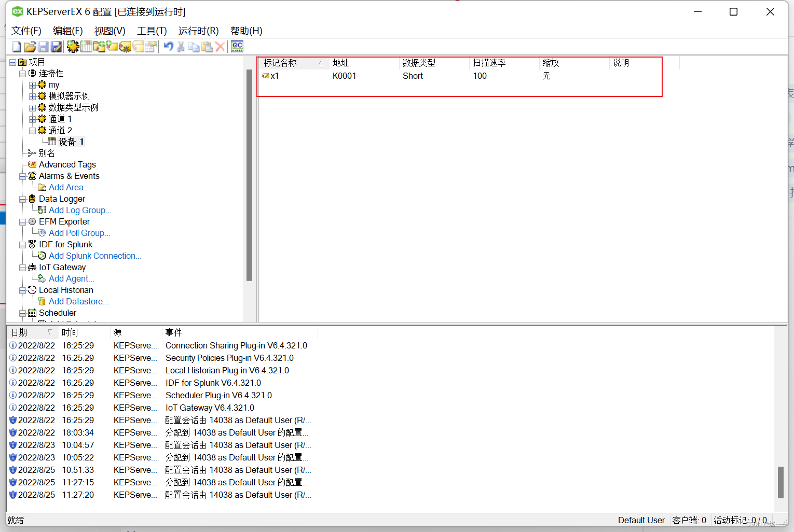This screenshot has width=794, height=532.
Task: Click the Advanced Tags tree icon
Action: 32,164
